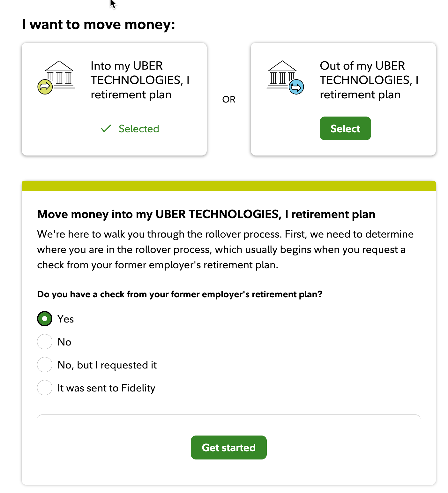Choose the No radio option
Screen dimensions: 448x493
44,342
